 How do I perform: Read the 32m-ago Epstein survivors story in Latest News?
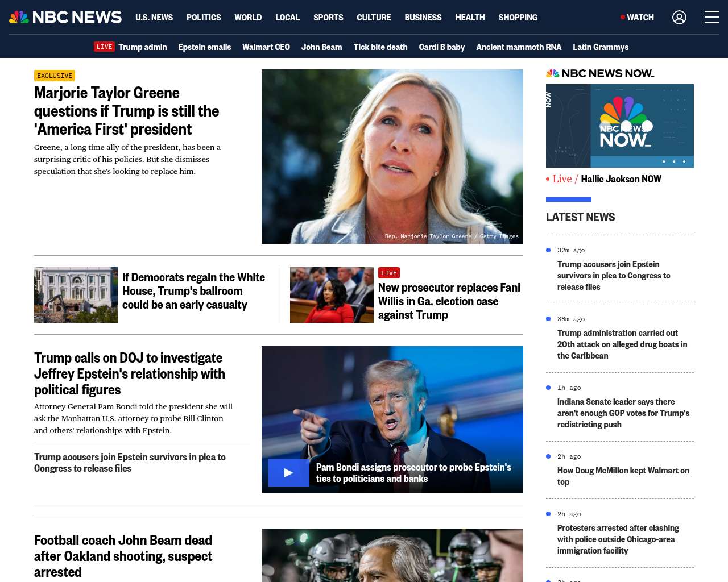pos(614,276)
